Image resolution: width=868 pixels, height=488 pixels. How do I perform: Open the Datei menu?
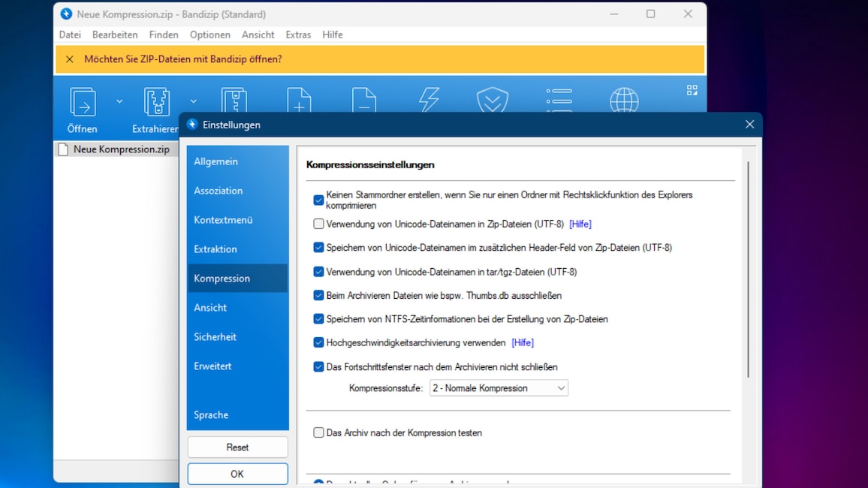coord(70,35)
